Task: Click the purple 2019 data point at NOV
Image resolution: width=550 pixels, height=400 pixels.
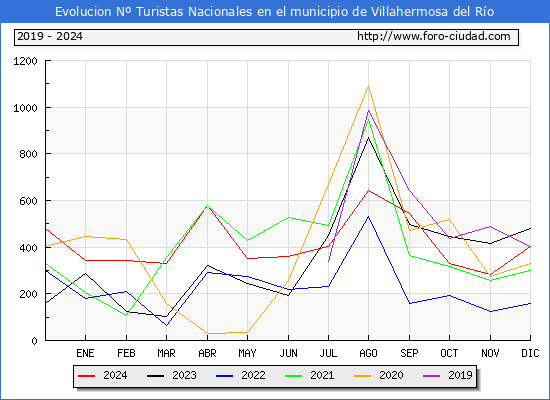Action: pos(490,227)
